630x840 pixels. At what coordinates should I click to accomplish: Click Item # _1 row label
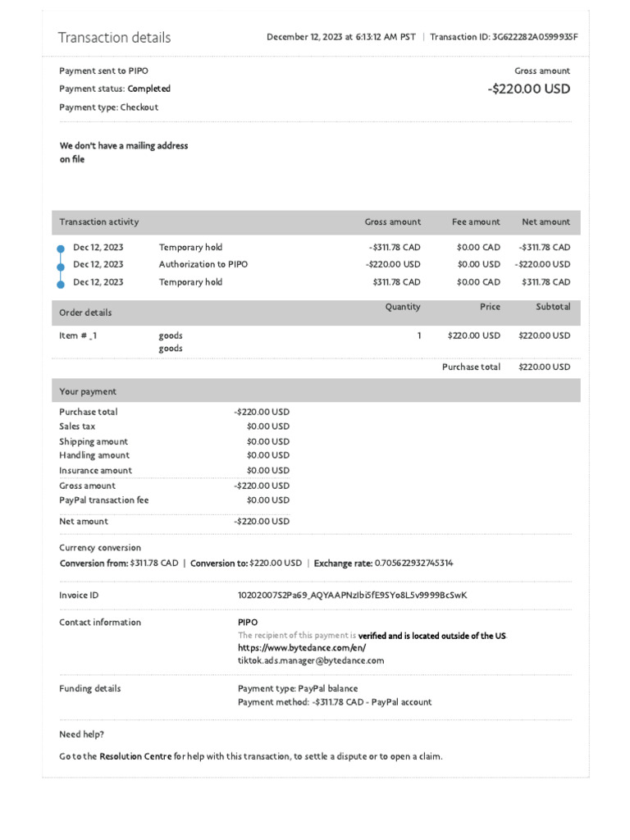click(x=78, y=336)
